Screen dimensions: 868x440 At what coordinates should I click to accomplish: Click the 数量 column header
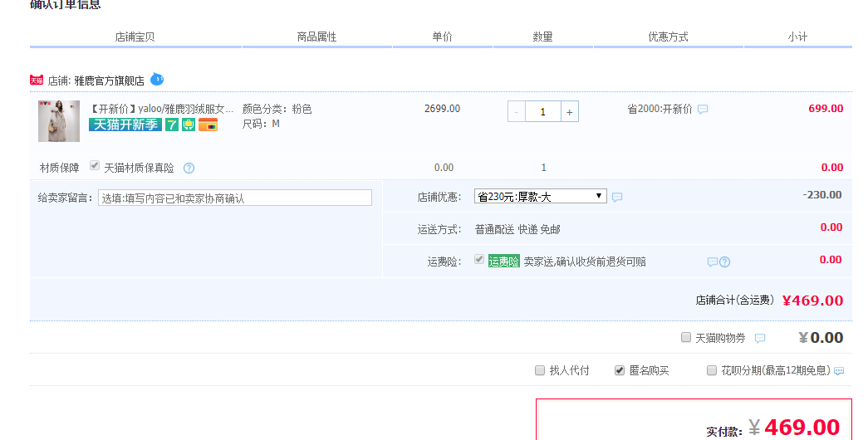point(542,37)
